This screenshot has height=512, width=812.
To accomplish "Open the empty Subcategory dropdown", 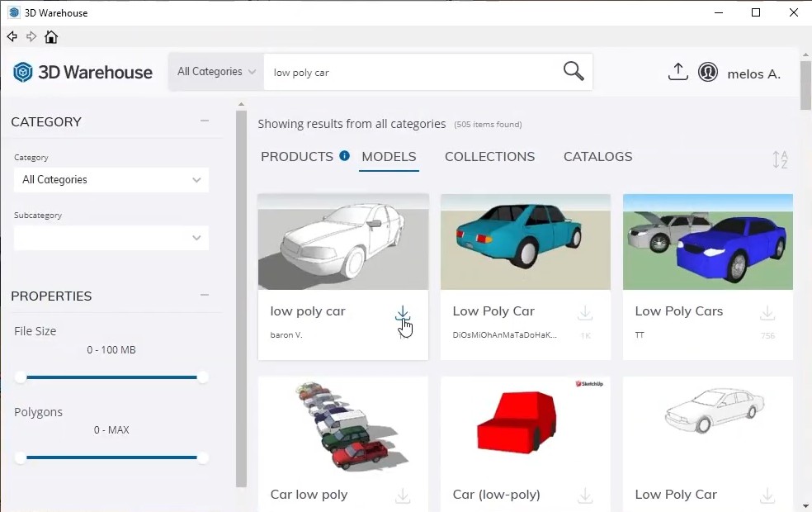I will 111,238.
